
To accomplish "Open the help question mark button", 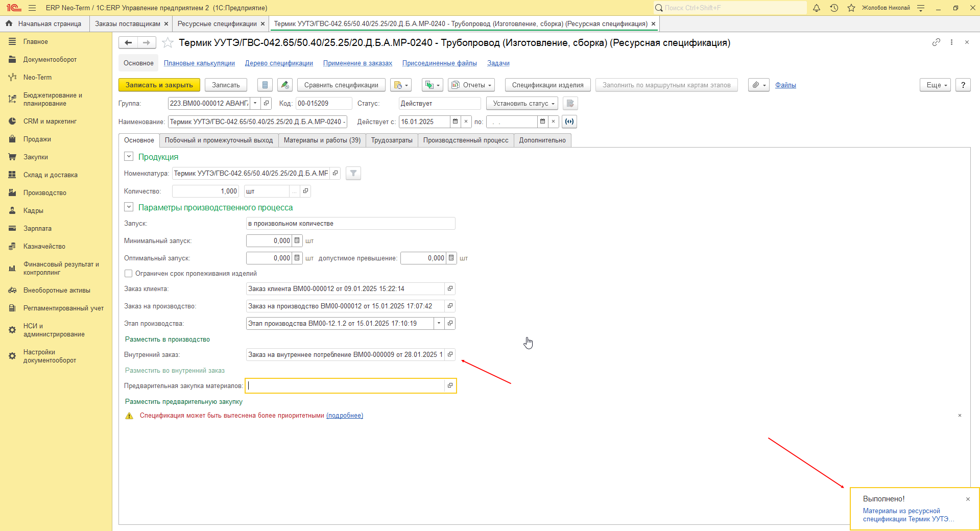I will click(963, 85).
